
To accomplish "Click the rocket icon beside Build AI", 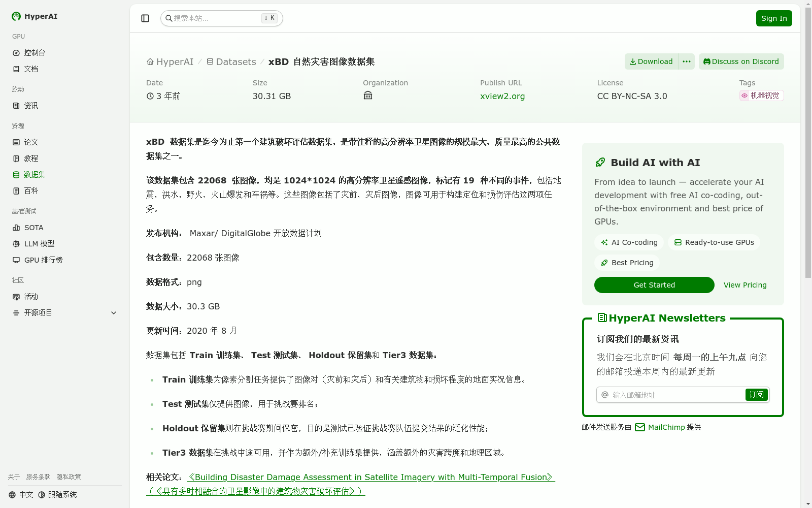I will (x=600, y=163).
